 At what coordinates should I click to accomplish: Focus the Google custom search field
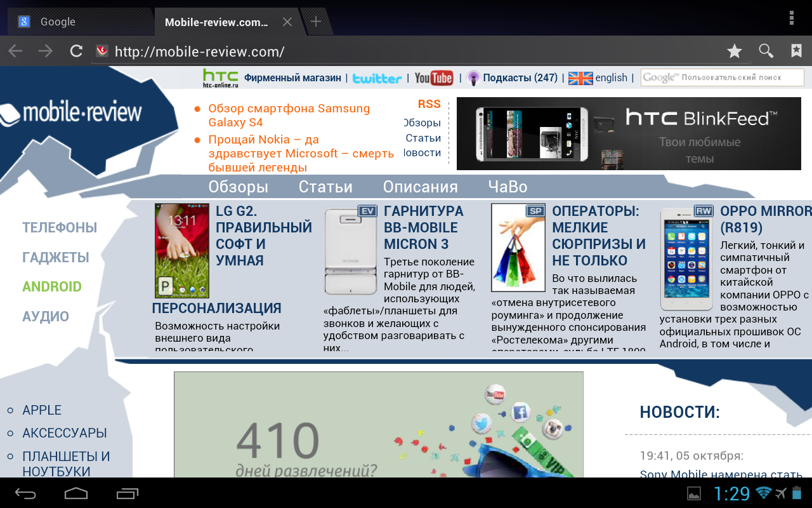[x=722, y=77]
